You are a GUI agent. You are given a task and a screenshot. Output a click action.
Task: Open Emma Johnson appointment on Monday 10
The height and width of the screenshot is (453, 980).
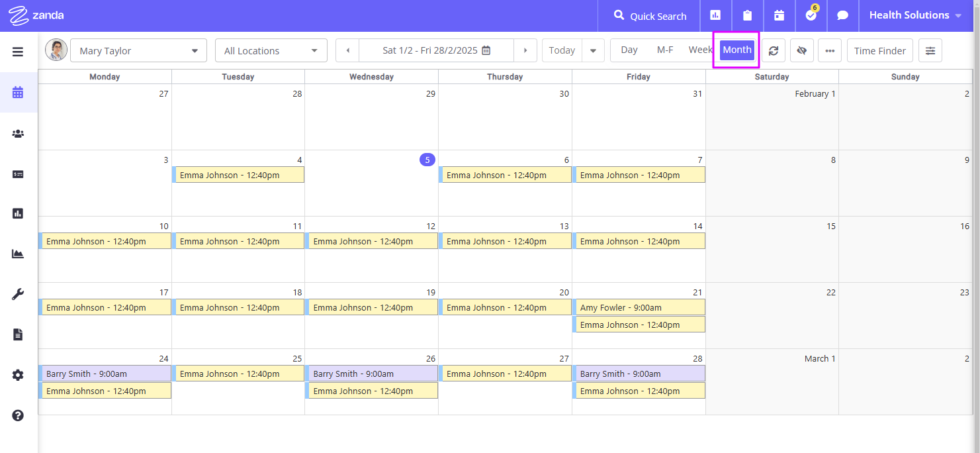(105, 241)
